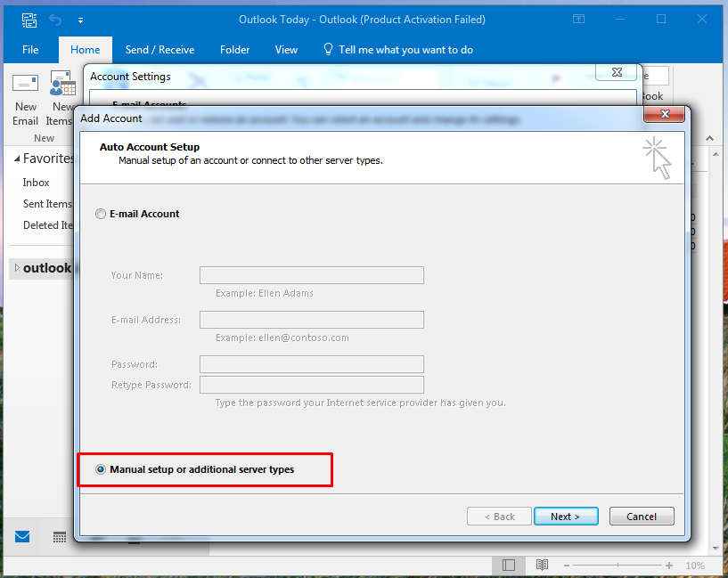This screenshot has width=728, height=578.
Task: Click the disabled Back button
Action: tap(499, 517)
